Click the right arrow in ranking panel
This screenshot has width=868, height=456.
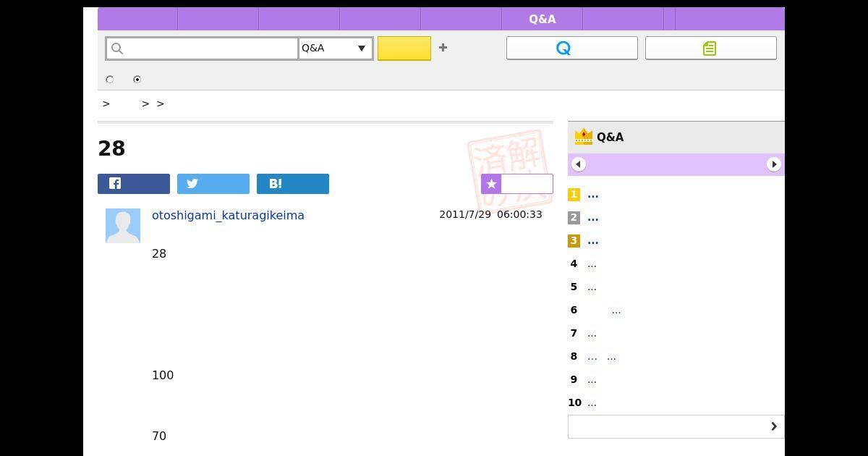point(773,164)
